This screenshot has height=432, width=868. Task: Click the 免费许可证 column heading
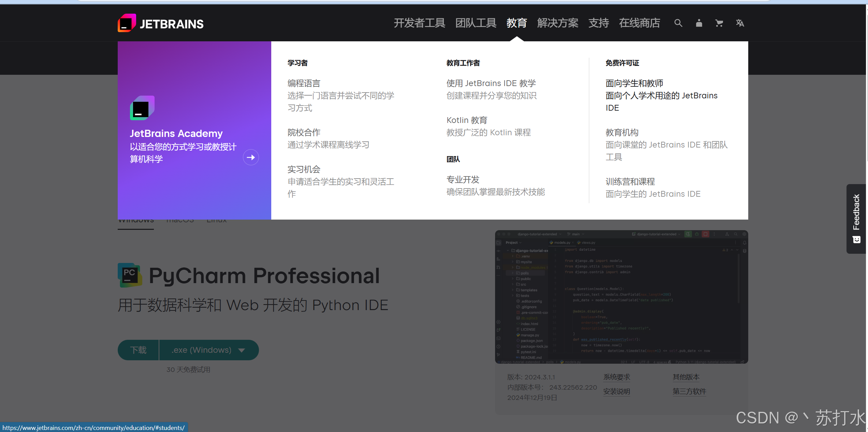(x=622, y=63)
